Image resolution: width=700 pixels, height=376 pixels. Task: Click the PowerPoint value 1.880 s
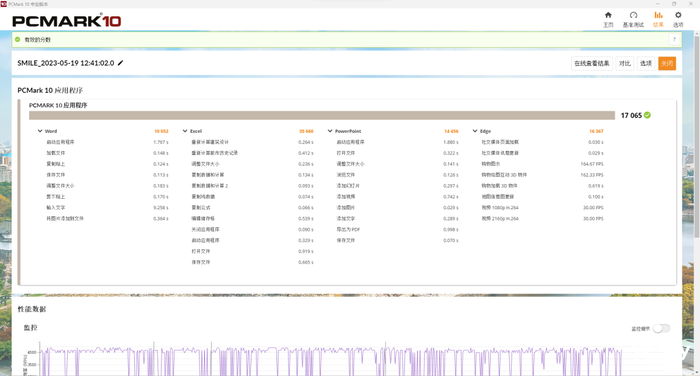tap(451, 142)
